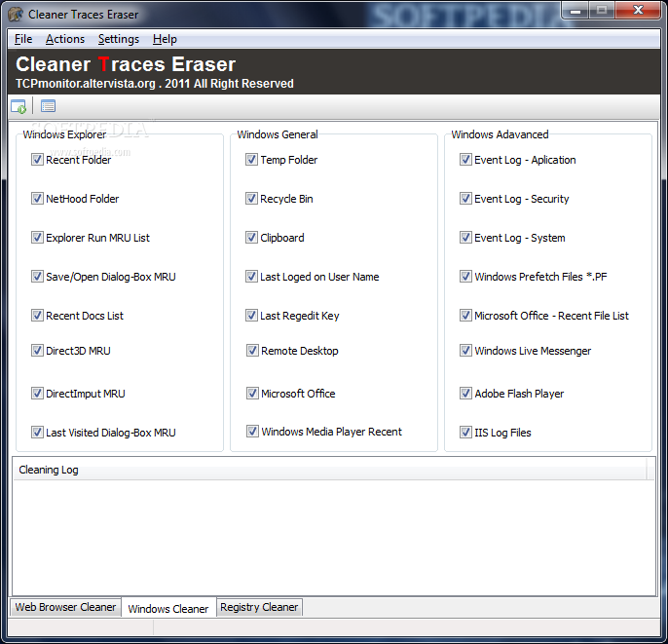
Task: Toggle the Direct3D MRU checkbox
Action: pyautogui.click(x=37, y=351)
